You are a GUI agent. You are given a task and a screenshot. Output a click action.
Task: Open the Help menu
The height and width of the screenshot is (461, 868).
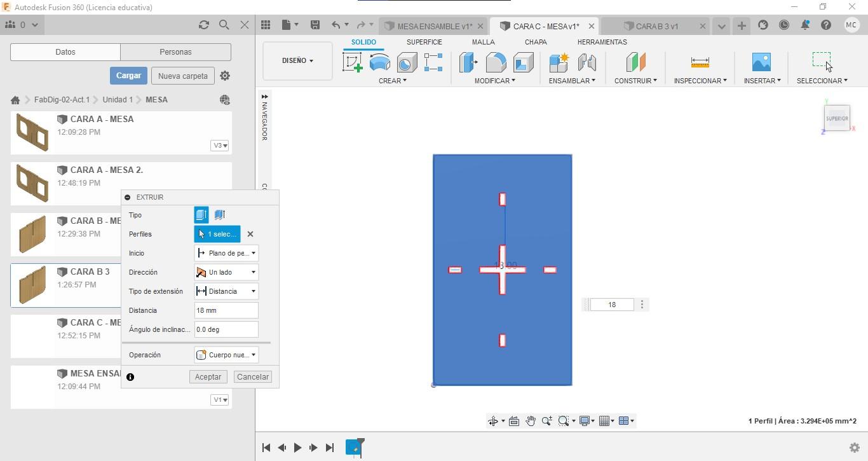click(826, 25)
